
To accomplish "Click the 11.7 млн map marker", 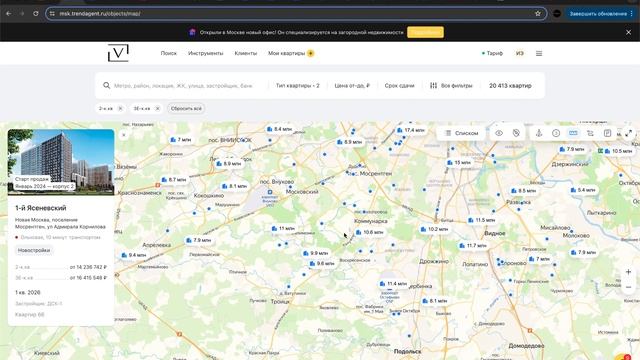I will point(473,246).
